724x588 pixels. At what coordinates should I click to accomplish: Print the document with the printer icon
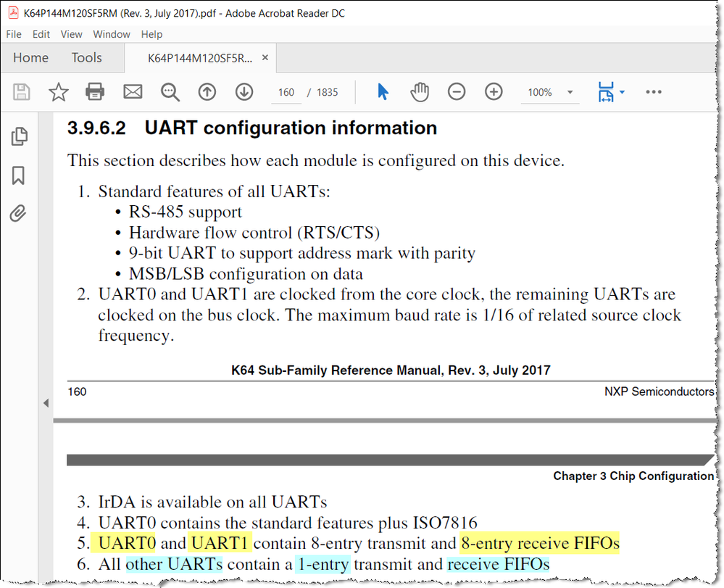95,92
